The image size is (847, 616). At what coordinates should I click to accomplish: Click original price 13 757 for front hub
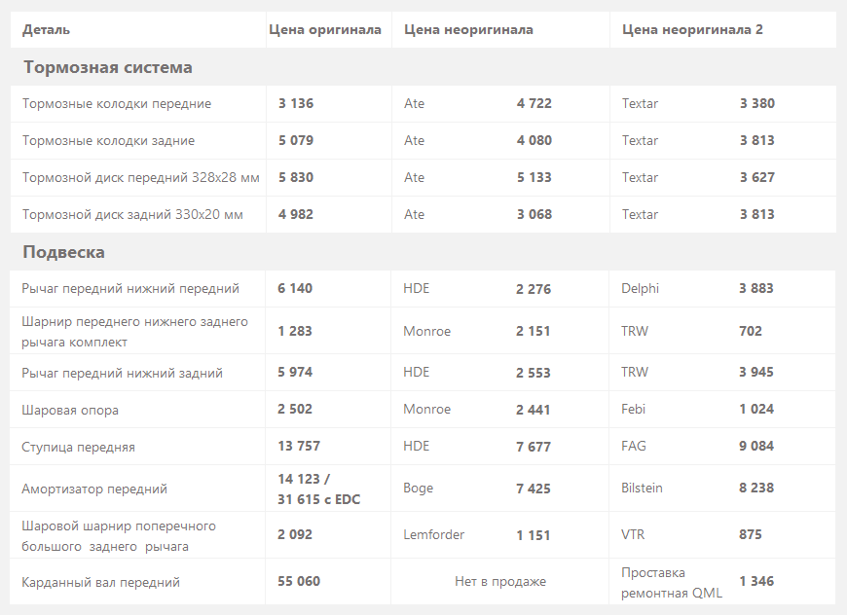pyautogui.click(x=299, y=446)
